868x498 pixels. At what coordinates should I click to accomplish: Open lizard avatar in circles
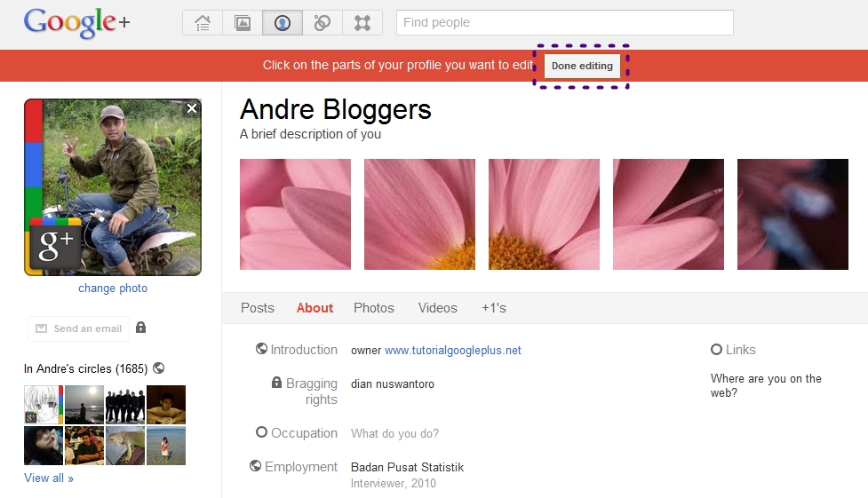click(125, 446)
